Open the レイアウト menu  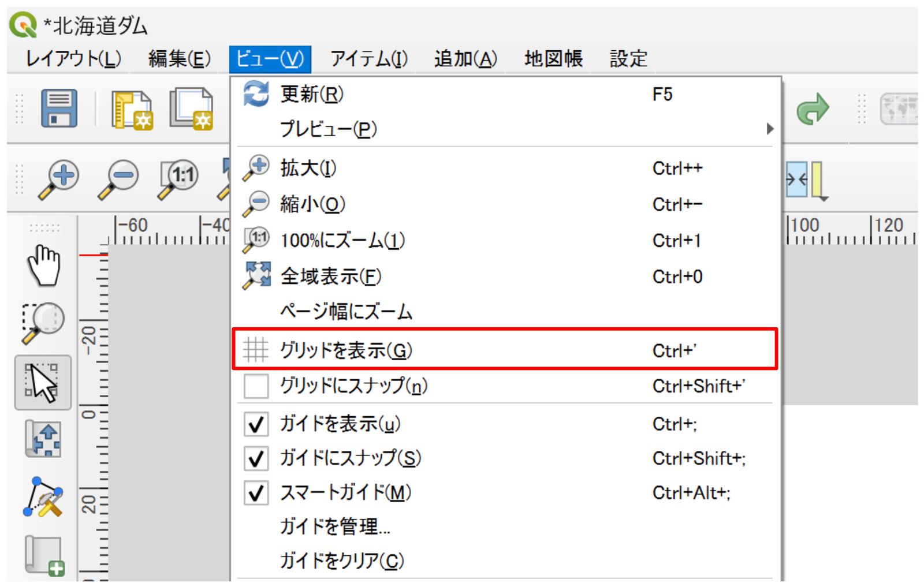tap(73, 59)
